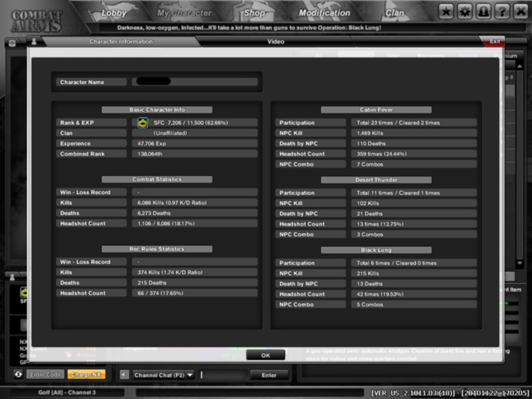Click the 1,469 Kills value
This screenshot has width=532, height=399.
pyautogui.click(x=370, y=133)
